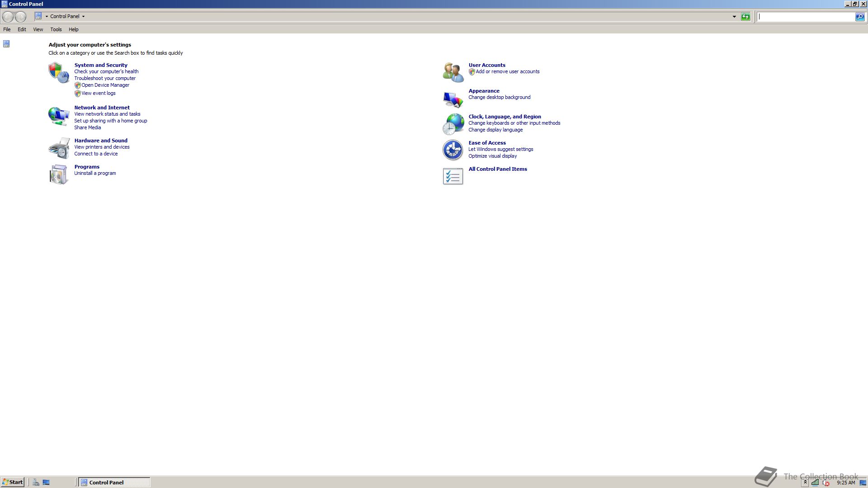The width and height of the screenshot is (868, 488).
Task: Click View event logs link
Action: [x=99, y=93]
